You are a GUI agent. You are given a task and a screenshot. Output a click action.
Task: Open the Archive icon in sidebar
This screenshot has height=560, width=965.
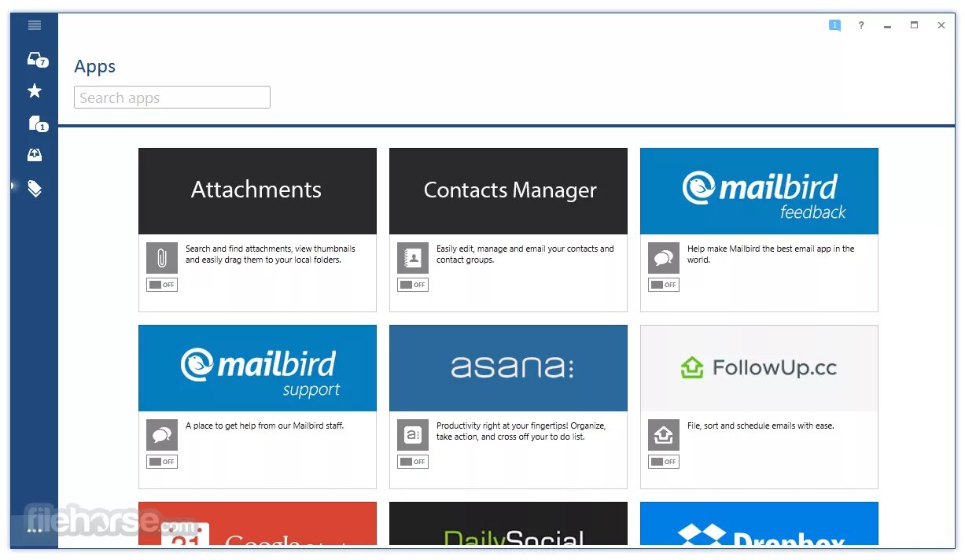pyautogui.click(x=35, y=156)
